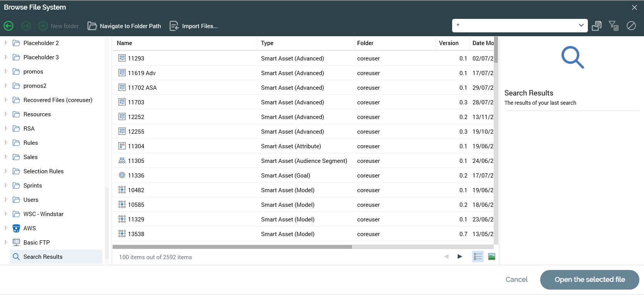Image resolution: width=644 pixels, height=295 pixels.
Task: Select the 11336 Goal smart asset row
Action: coord(136,176)
